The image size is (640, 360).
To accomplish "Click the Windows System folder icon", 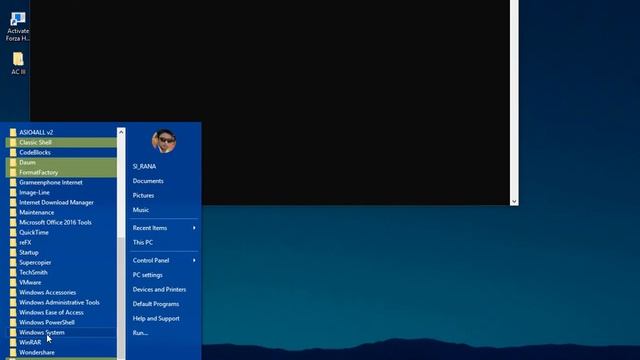I will pos(13,332).
